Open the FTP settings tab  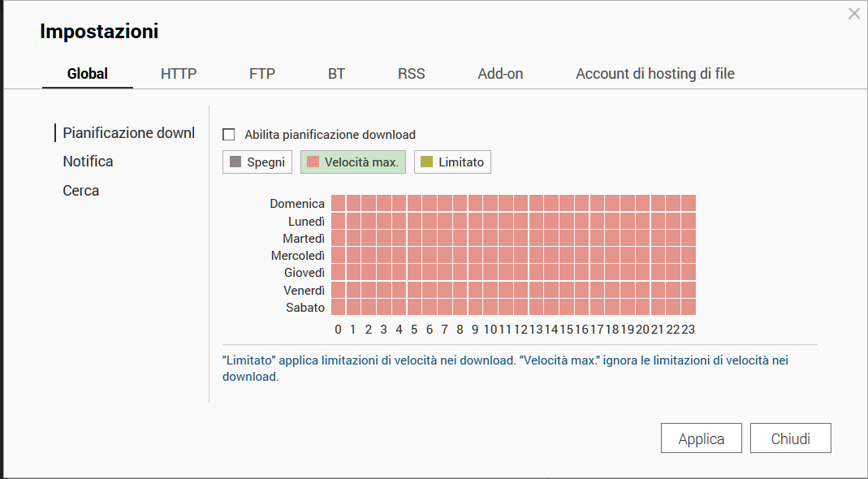(x=262, y=74)
